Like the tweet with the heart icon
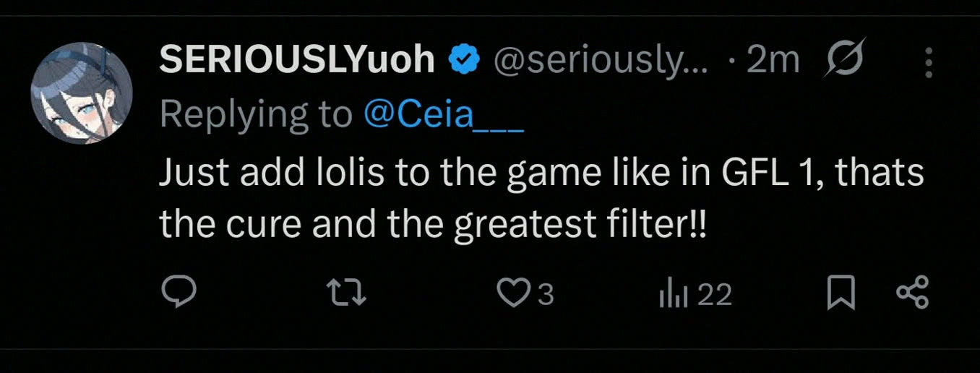980x373 pixels. 513,293
